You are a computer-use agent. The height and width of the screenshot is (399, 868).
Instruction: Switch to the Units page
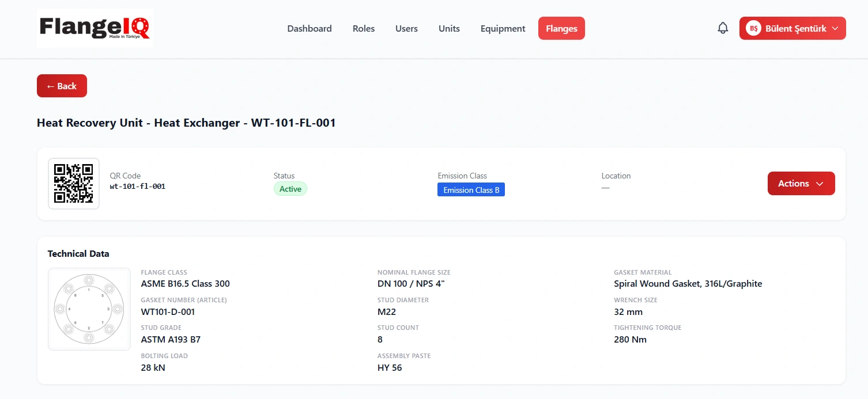(x=449, y=28)
